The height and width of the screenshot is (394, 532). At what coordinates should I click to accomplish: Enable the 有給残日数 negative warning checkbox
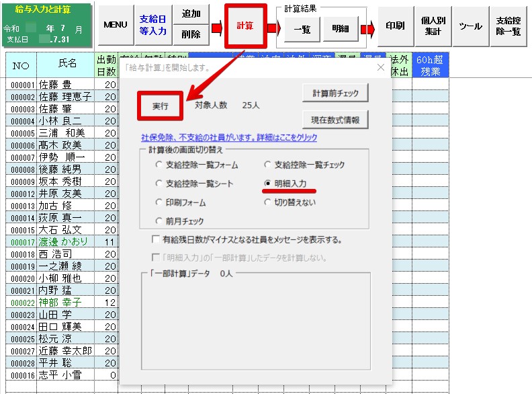[157, 239]
